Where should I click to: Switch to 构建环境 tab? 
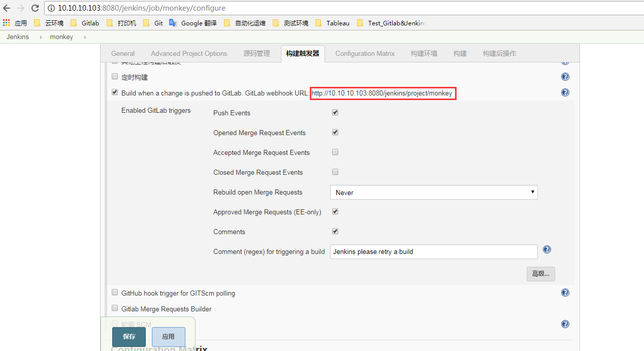click(x=424, y=53)
